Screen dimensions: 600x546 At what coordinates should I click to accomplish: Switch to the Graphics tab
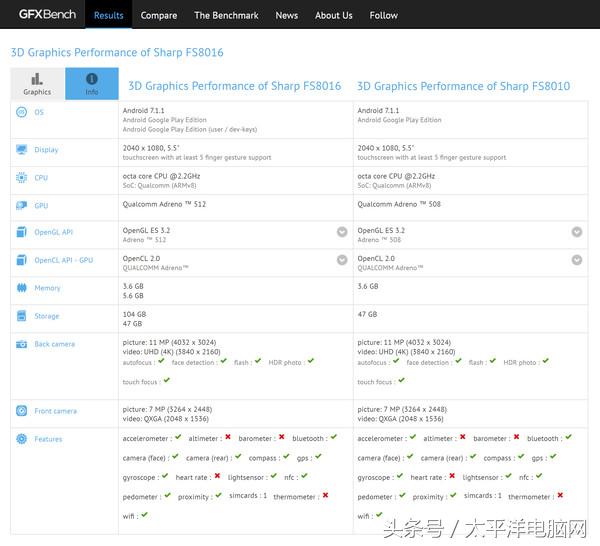[x=38, y=84]
